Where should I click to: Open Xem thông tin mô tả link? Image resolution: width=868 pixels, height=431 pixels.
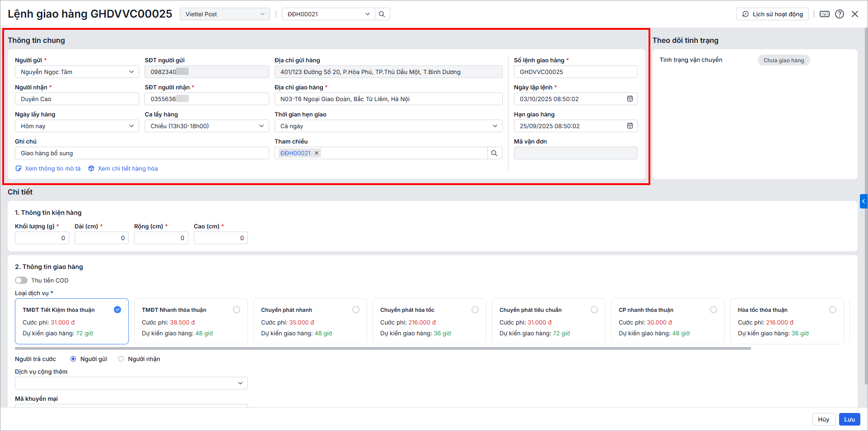52,169
